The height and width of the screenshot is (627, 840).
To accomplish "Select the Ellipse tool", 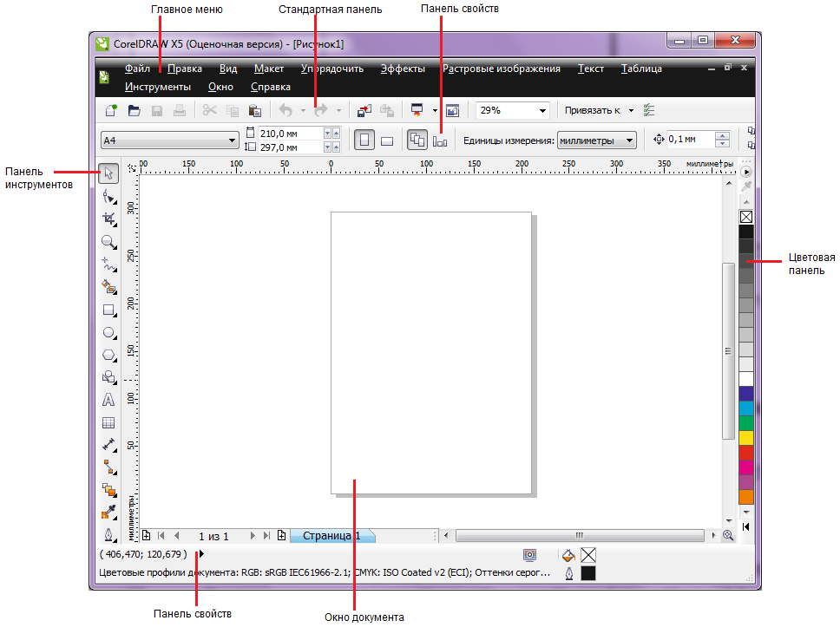I will (109, 332).
